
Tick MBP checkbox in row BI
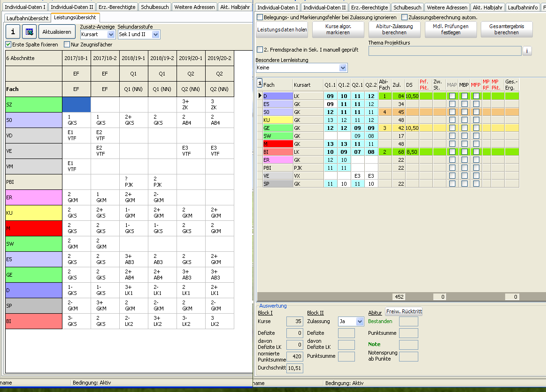[464, 152]
